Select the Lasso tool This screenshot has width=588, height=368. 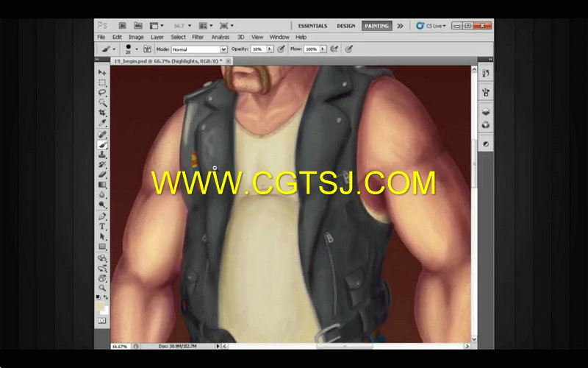point(102,93)
